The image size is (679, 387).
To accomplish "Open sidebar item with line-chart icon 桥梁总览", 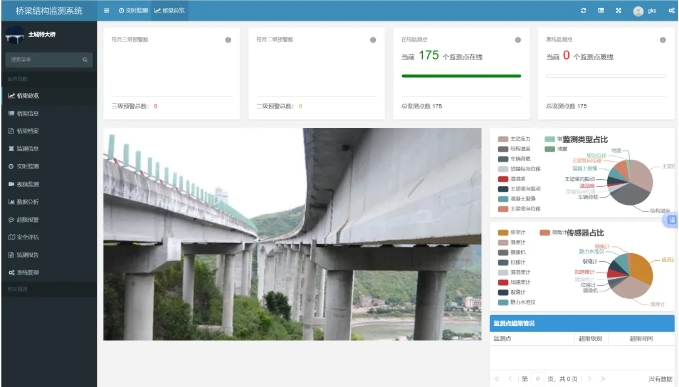I will click(x=49, y=96).
